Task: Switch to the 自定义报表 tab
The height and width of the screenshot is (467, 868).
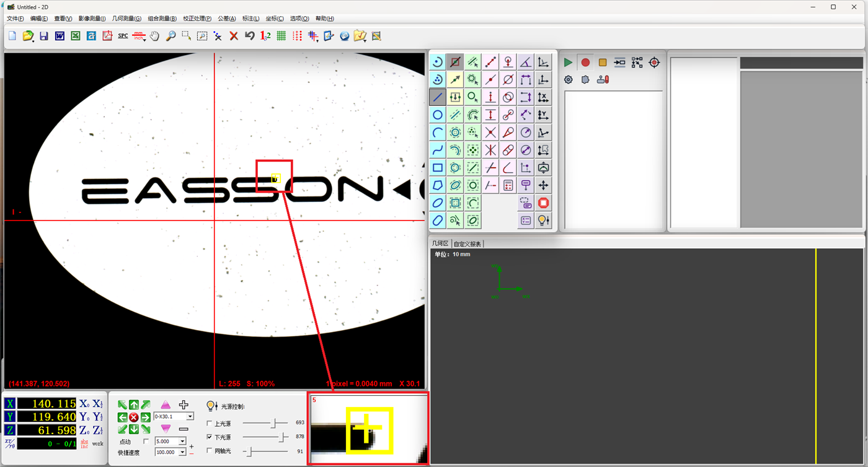Action: coord(467,244)
